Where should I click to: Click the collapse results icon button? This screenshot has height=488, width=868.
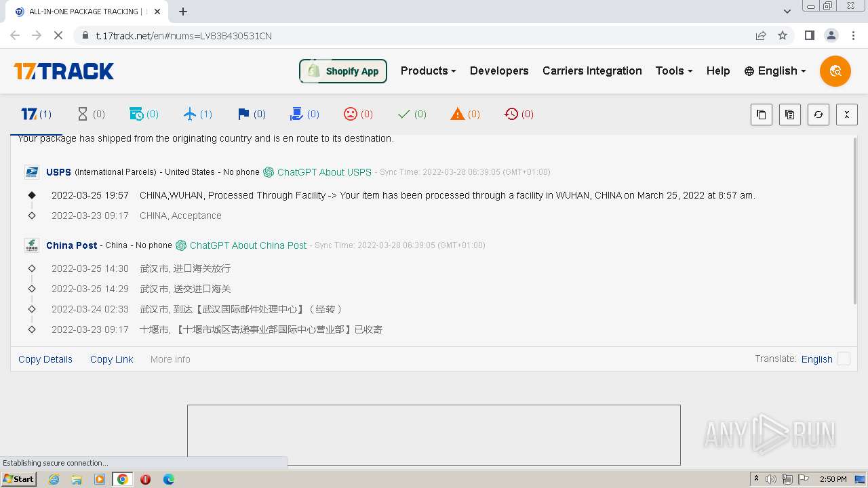tap(847, 115)
